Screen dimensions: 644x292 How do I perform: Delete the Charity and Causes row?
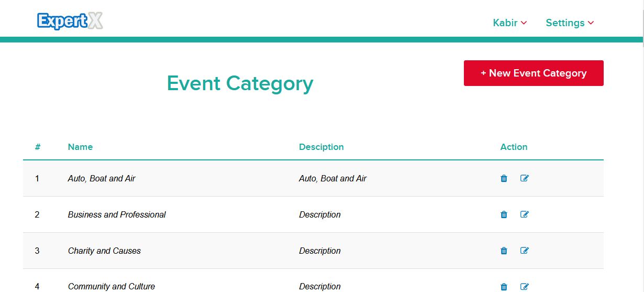tap(504, 251)
